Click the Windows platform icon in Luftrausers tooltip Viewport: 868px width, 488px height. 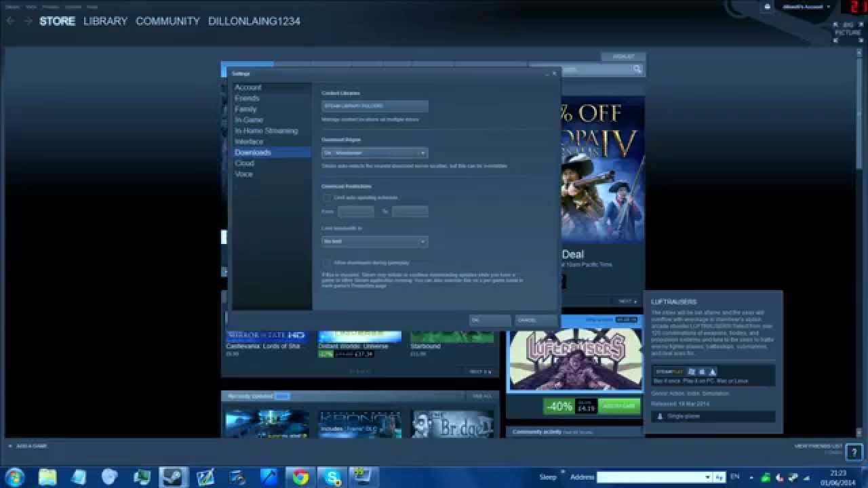692,371
